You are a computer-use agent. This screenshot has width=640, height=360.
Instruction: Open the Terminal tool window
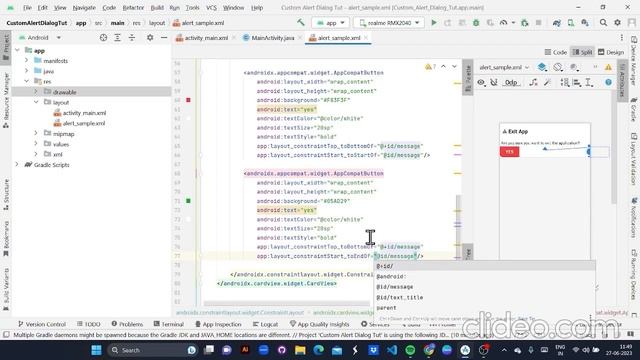click(169, 324)
